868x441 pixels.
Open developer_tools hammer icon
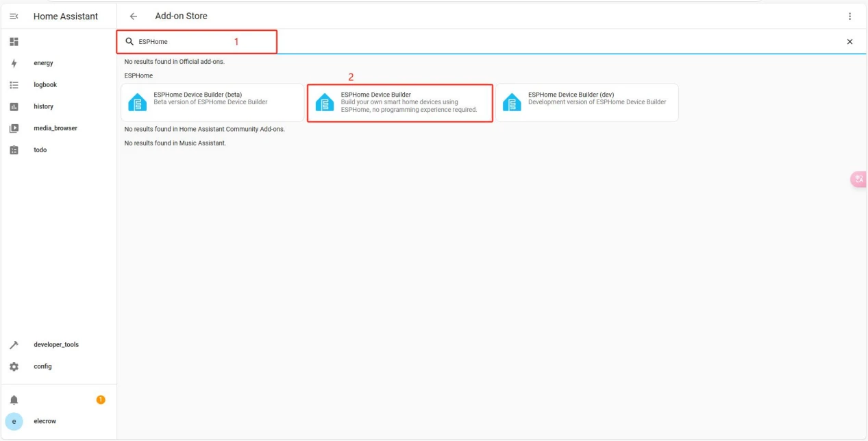point(14,345)
